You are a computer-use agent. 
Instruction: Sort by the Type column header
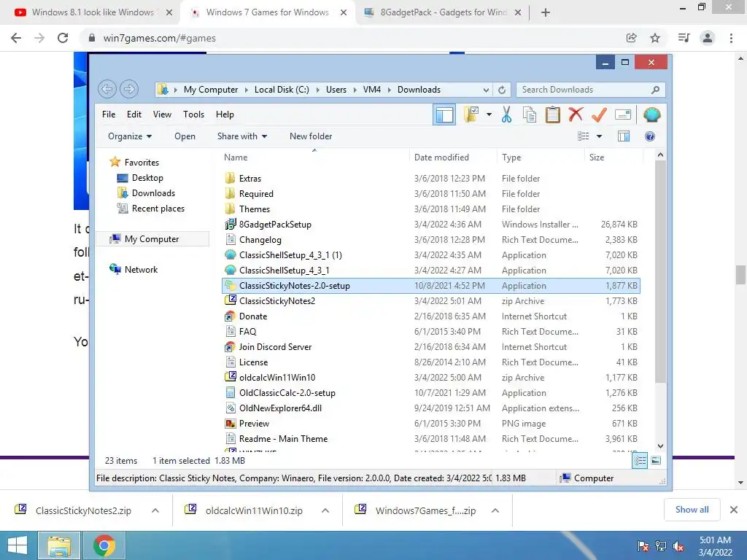click(x=541, y=157)
